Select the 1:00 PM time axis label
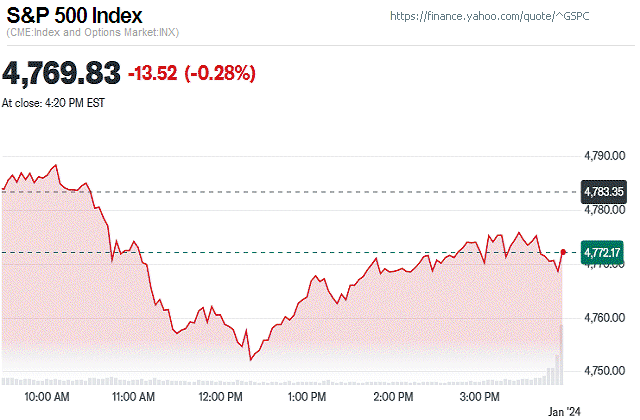This screenshot has height=420, width=640. point(308,397)
